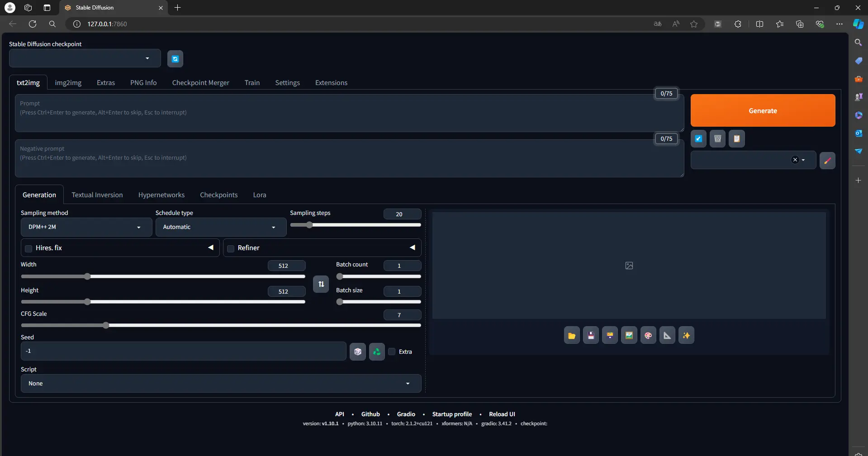
Task: Expand the Hires. fix section arrow
Action: (211, 248)
